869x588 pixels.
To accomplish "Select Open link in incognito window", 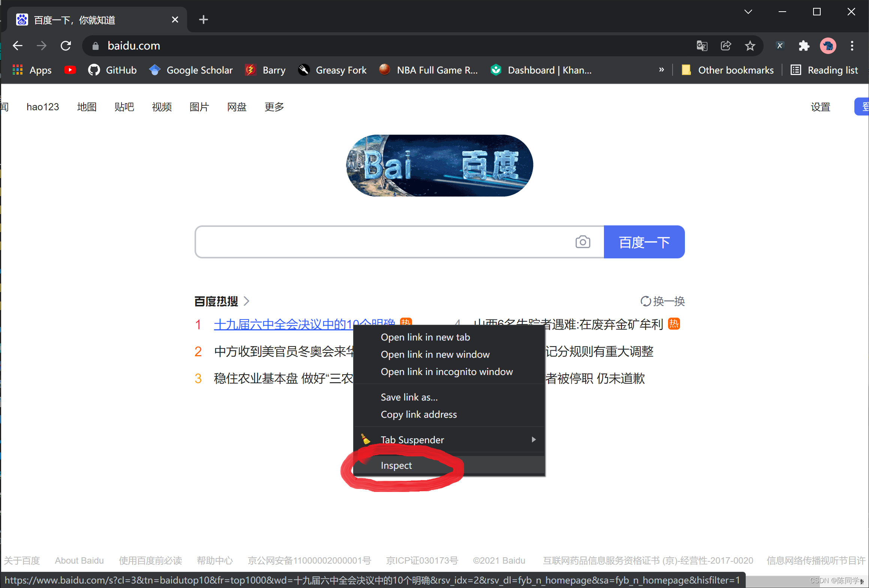I will click(446, 372).
